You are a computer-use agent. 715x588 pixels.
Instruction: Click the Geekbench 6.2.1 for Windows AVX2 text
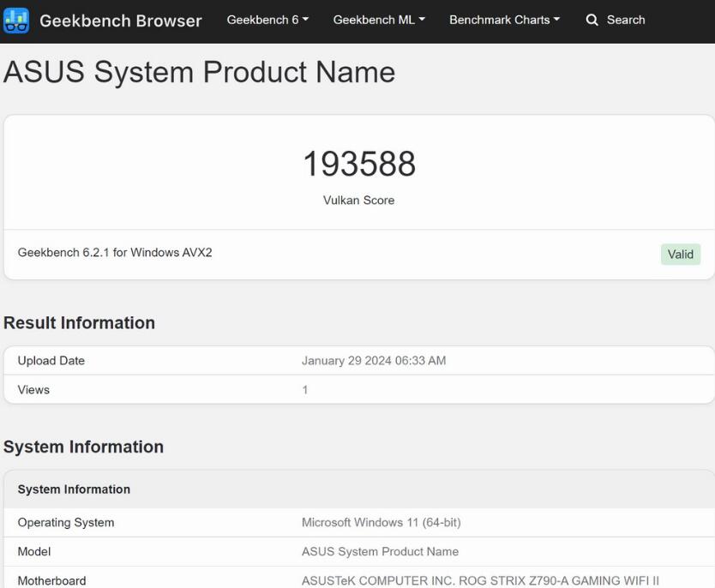115,253
